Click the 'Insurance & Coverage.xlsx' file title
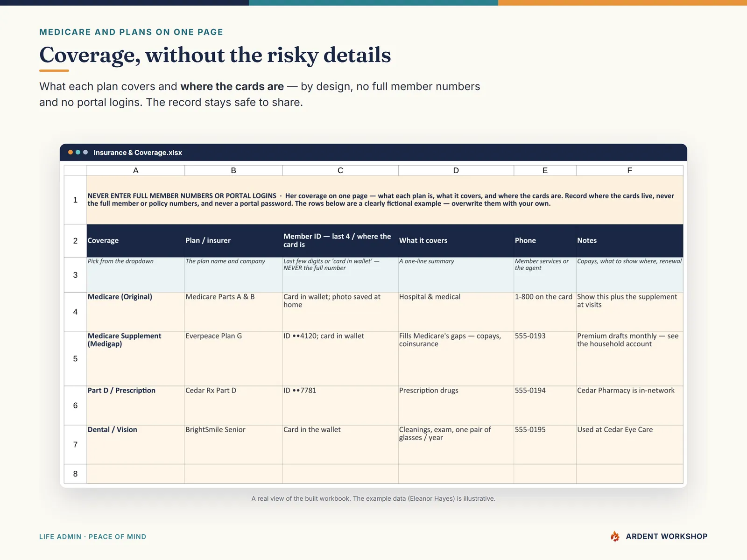 [138, 153]
